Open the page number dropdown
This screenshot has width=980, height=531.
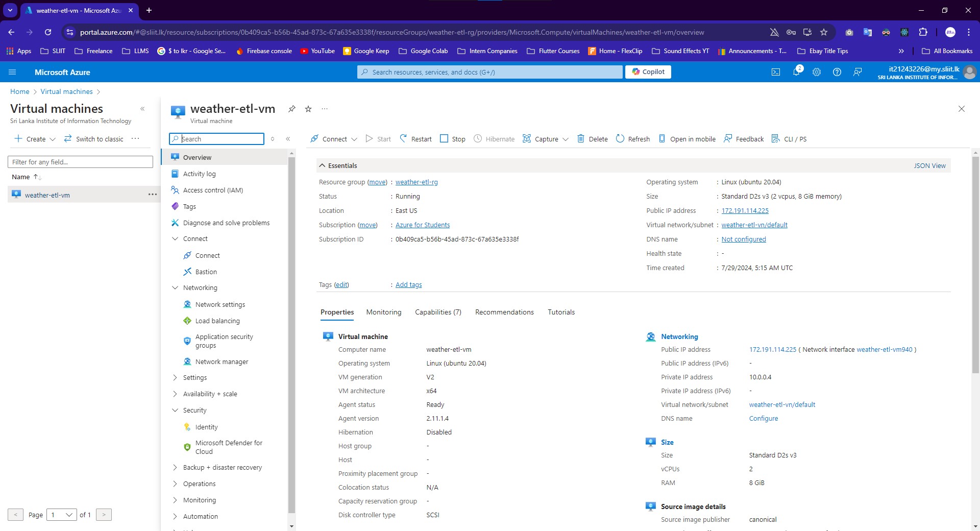click(x=62, y=515)
